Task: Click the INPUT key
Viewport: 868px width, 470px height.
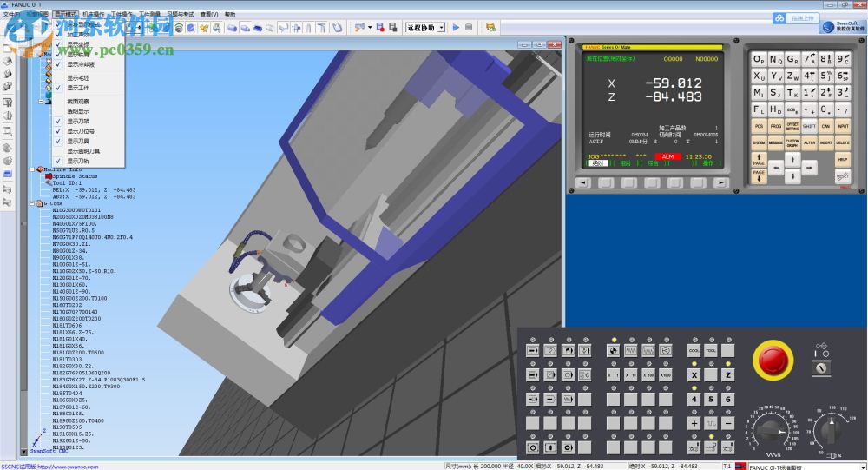Action: [x=843, y=126]
